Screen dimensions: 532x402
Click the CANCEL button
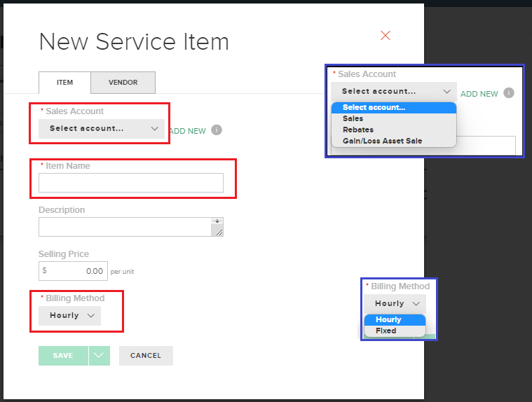click(x=146, y=356)
